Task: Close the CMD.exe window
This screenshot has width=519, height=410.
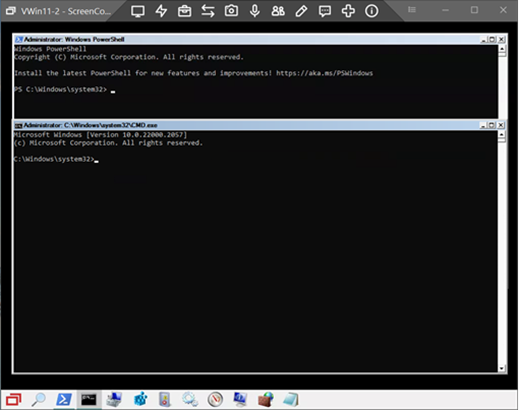Action: click(501, 125)
